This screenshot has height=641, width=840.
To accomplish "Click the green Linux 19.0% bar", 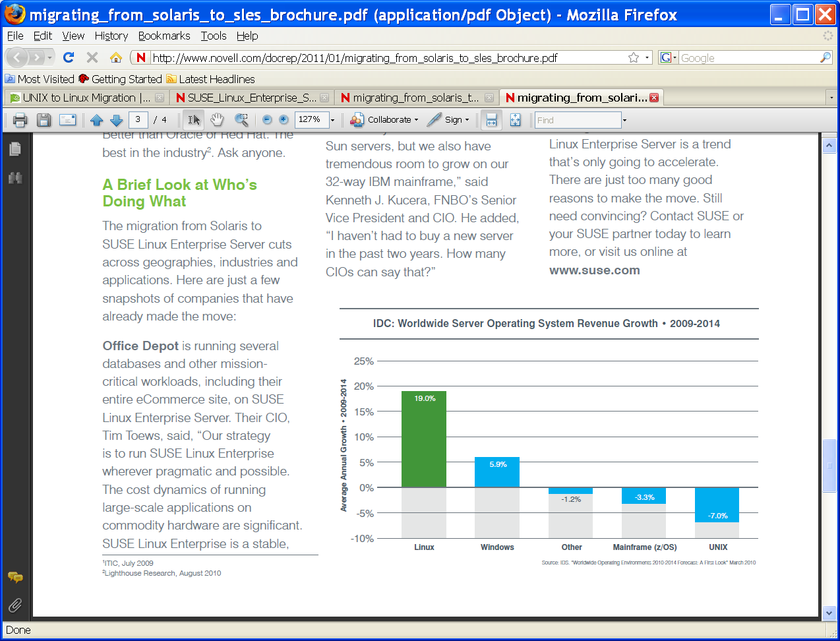I will click(424, 439).
